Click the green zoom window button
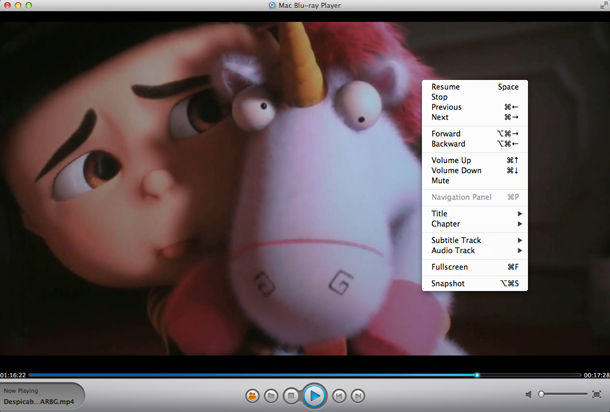 (x=28, y=5)
